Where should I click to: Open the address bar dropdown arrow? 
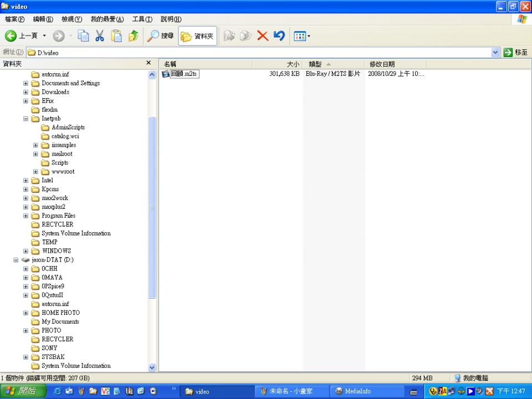point(495,52)
